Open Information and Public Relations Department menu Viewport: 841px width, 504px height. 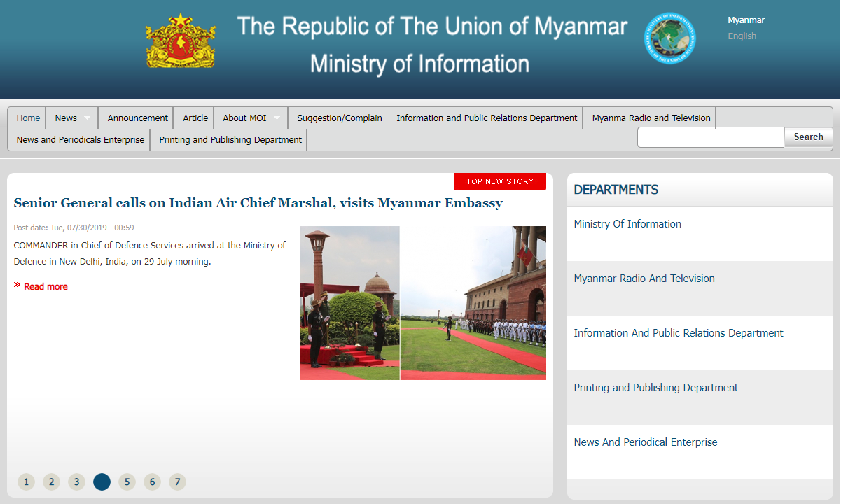pyautogui.click(x=487, y=118)
